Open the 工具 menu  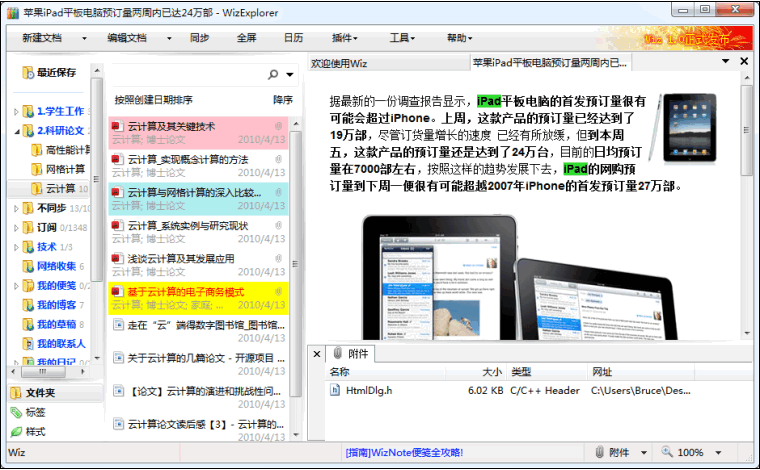click(402, 38)
